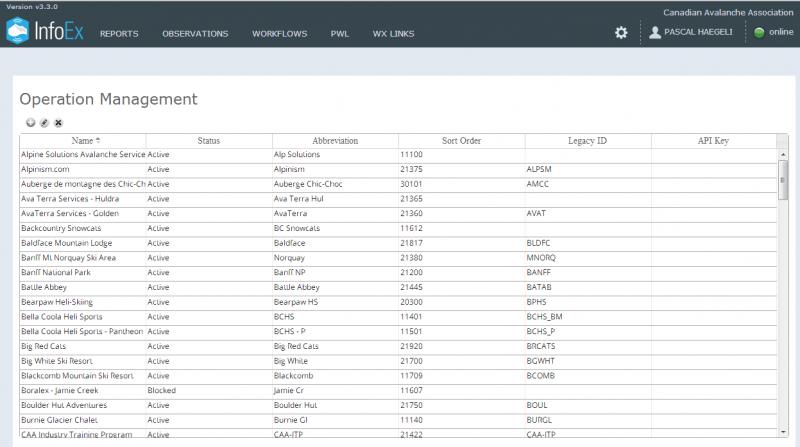
Task: Select Bearpaw Heli-Skiing row
Action: click(398, 303)
